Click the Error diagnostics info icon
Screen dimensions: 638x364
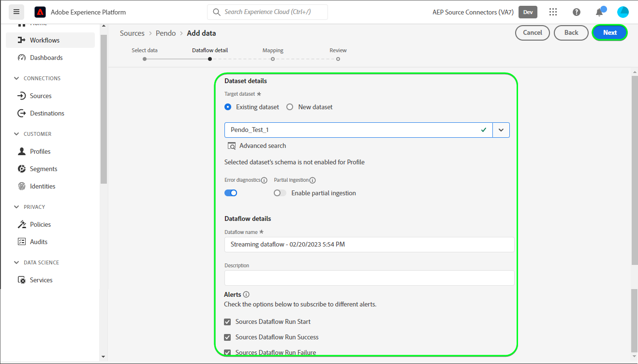[264, 180]
